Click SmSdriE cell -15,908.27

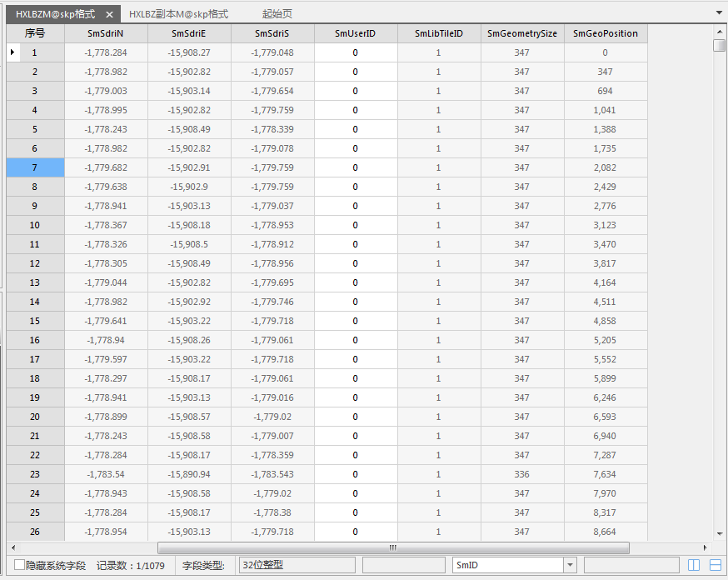coord(189,52)
